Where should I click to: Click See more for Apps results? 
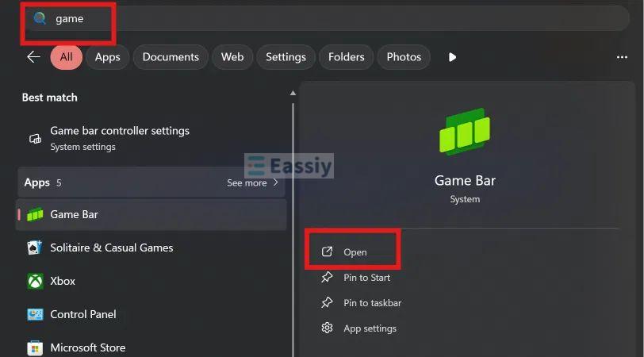247,182
